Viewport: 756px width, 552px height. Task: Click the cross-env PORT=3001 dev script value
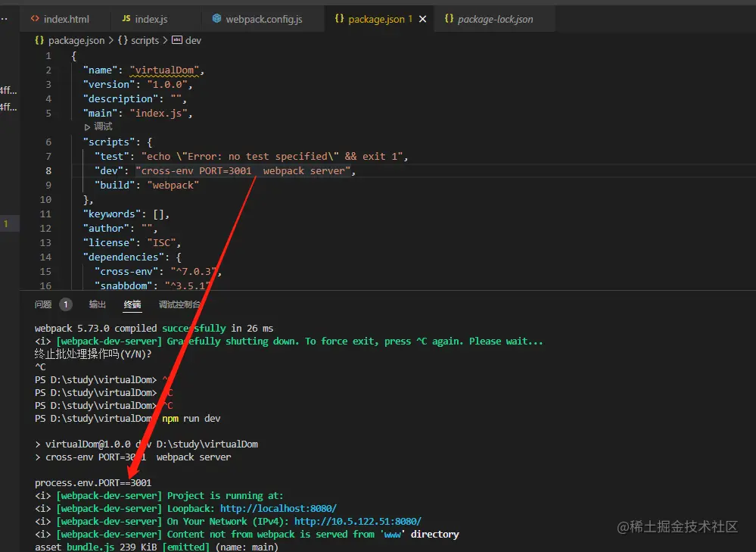pos(243,171)
